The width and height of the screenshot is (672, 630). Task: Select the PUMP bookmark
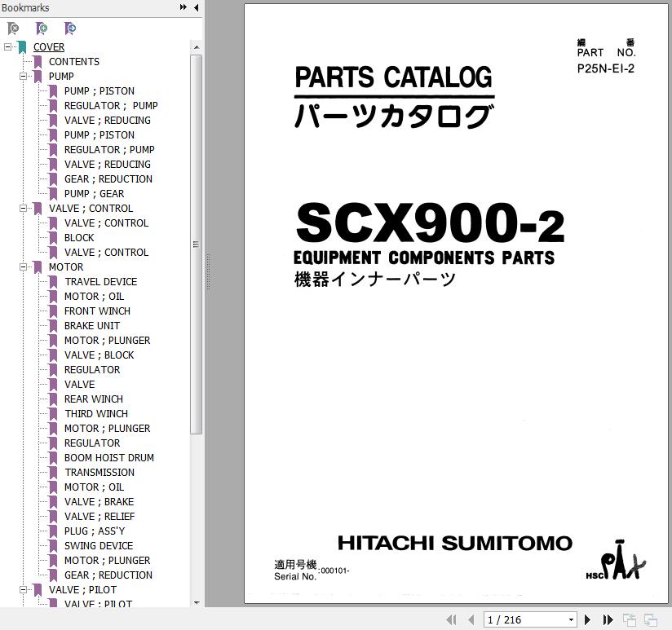61,77
